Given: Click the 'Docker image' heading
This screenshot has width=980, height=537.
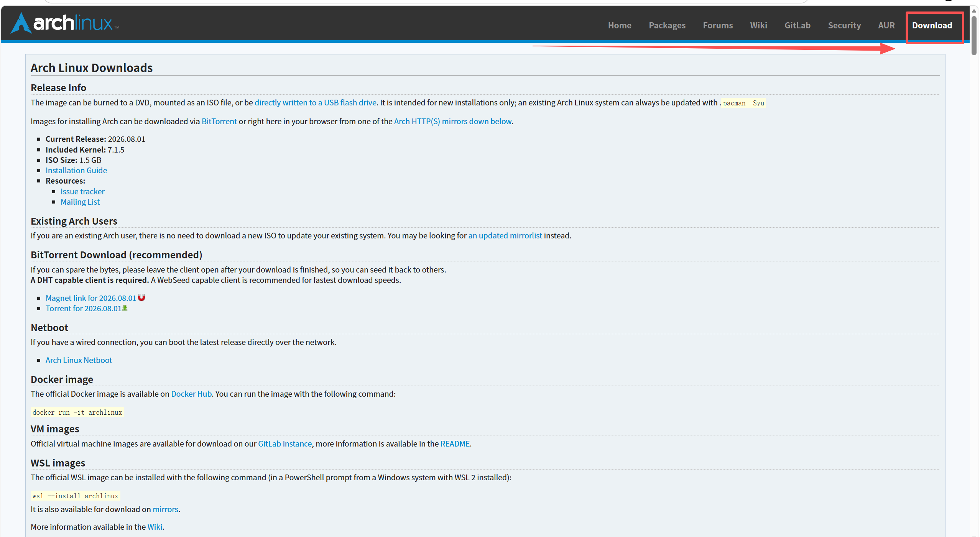Looking at the screenshot, I should point(62,379).
